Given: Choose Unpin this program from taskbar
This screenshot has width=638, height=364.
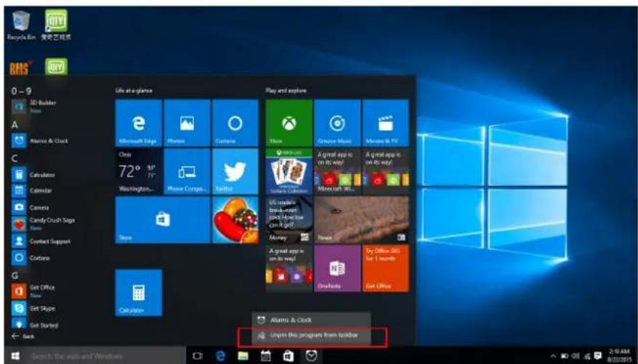Looking at the screenshot, I should [x=311, y=336].
